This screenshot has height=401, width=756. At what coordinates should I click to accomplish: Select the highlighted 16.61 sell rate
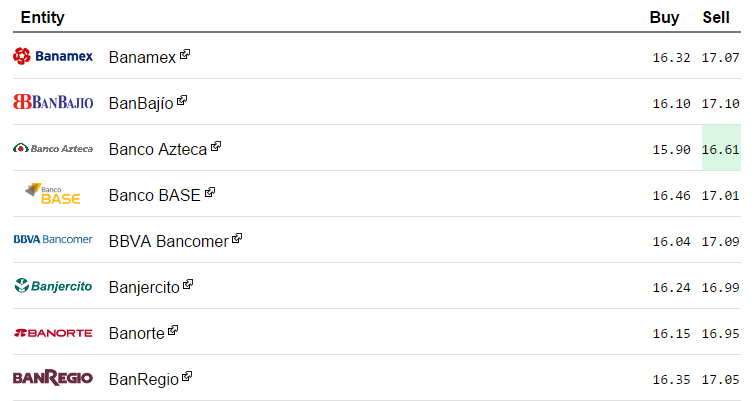pyautogui.click(x=721, y=149)
